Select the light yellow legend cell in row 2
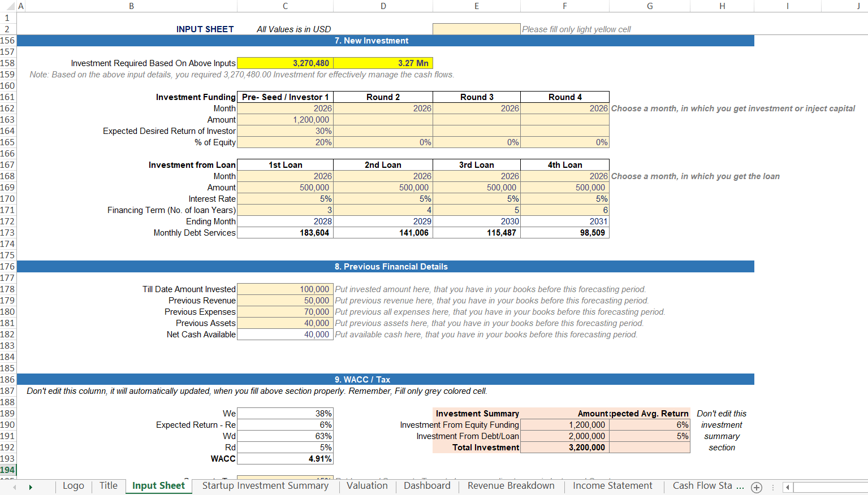The image size is (868, 495). click(x=476, y=29)
